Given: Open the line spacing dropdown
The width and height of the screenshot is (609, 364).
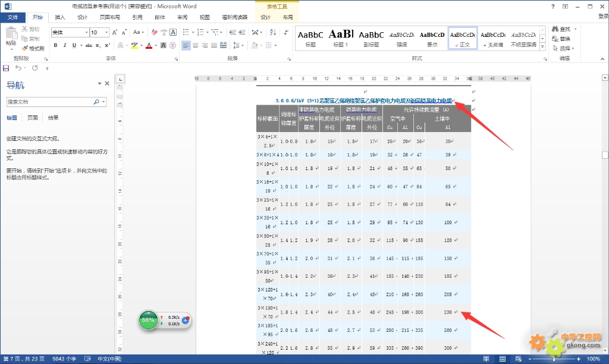Looking at the screenshot, I should 238,45.
